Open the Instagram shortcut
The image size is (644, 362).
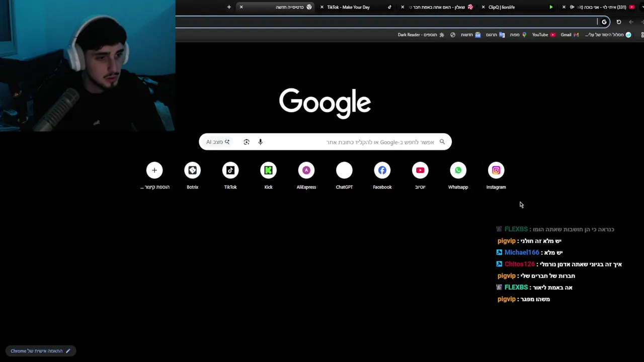[x=496, y=176]
